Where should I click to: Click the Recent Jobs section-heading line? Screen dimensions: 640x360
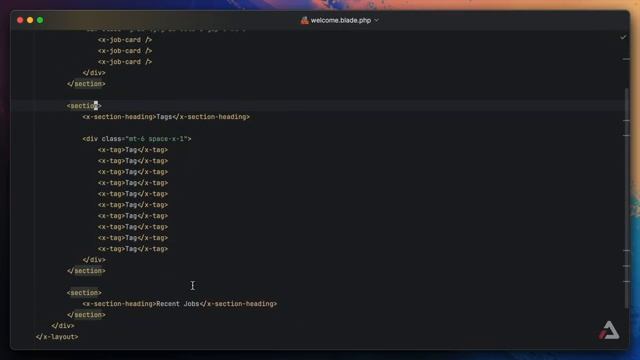point(180,304)
